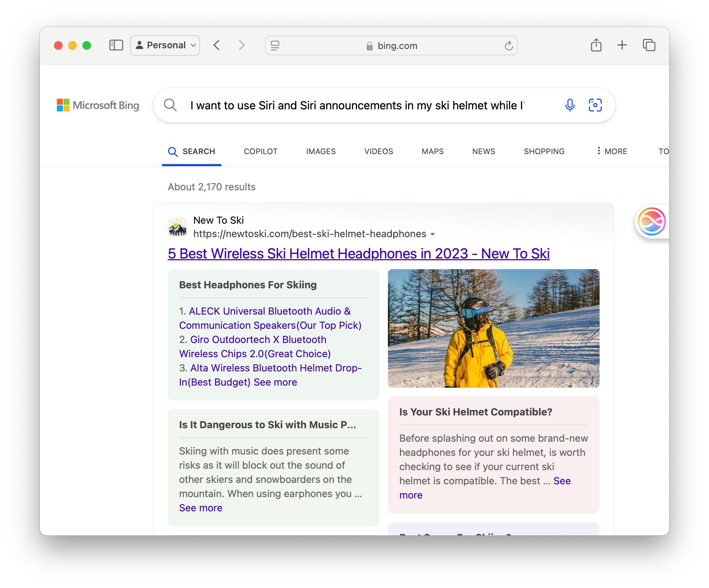The width and height of the screenshot is (709, 588).
Task: Switch to the IMAGES tab
Action: [x=320, y=151]
